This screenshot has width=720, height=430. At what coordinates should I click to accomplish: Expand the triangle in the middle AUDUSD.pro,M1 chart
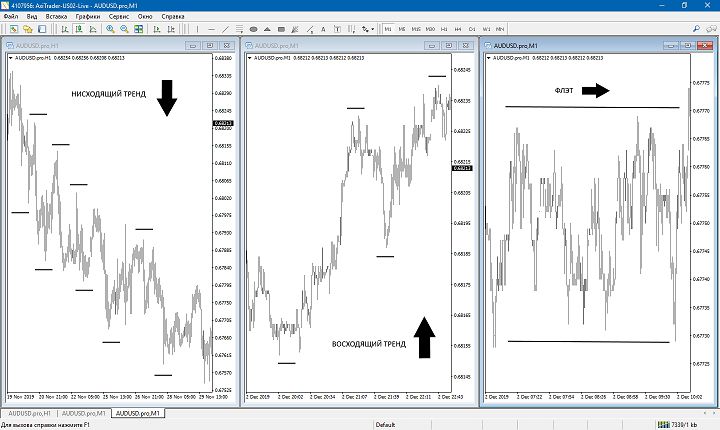pyautogui.click(x=250, y=58)
